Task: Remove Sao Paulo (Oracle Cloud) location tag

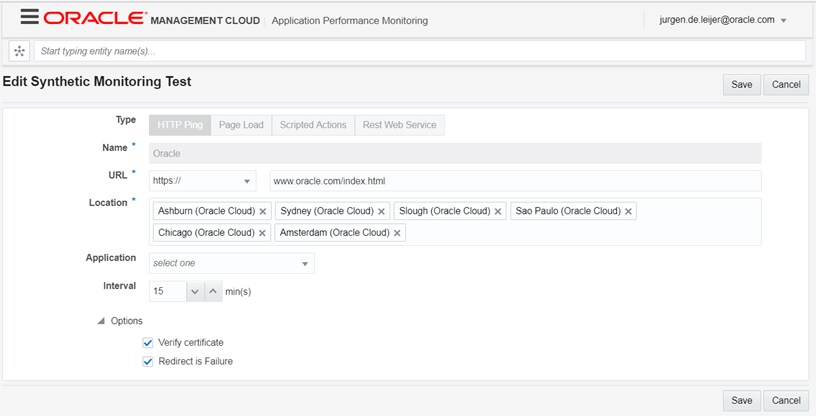Action: pyautogui.click(x=628, y=212)
